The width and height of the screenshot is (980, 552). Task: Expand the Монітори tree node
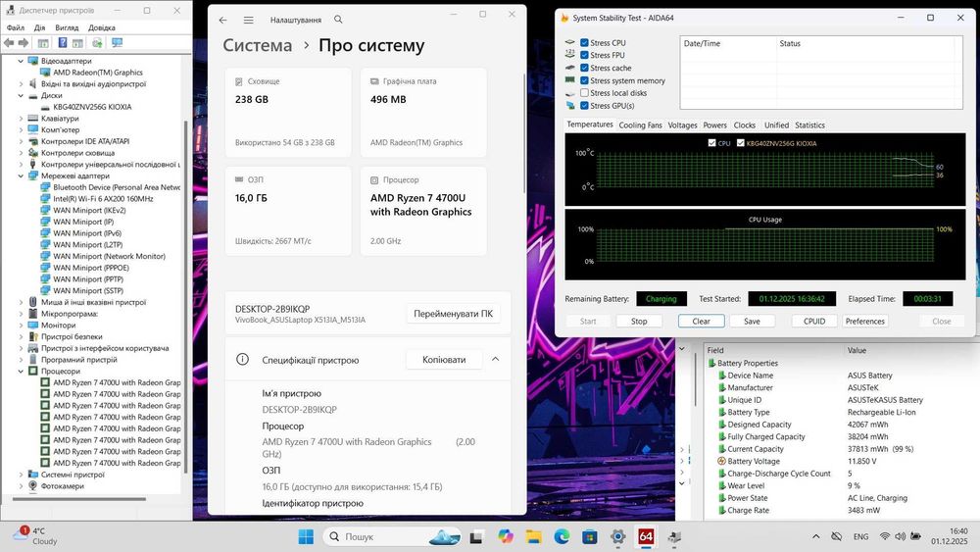(x=21, y=326)
